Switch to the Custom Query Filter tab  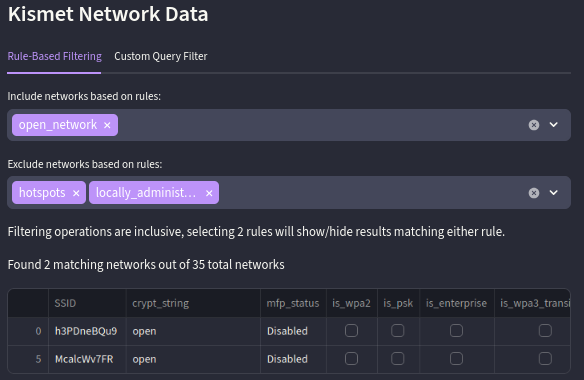pyautogui.click(x=161, y=56)
